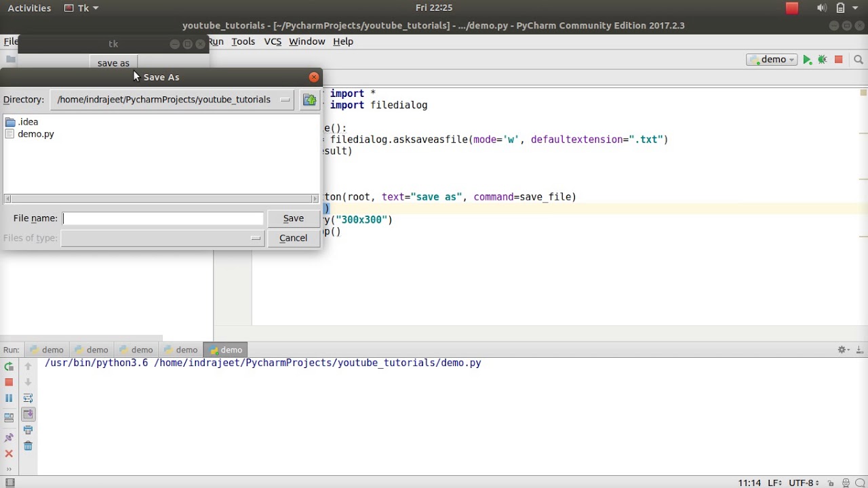The height and width of the screenshot is (488, 868).
Task: Click the horizontal scrollbar in file list
Action: (x=161, y=199)
